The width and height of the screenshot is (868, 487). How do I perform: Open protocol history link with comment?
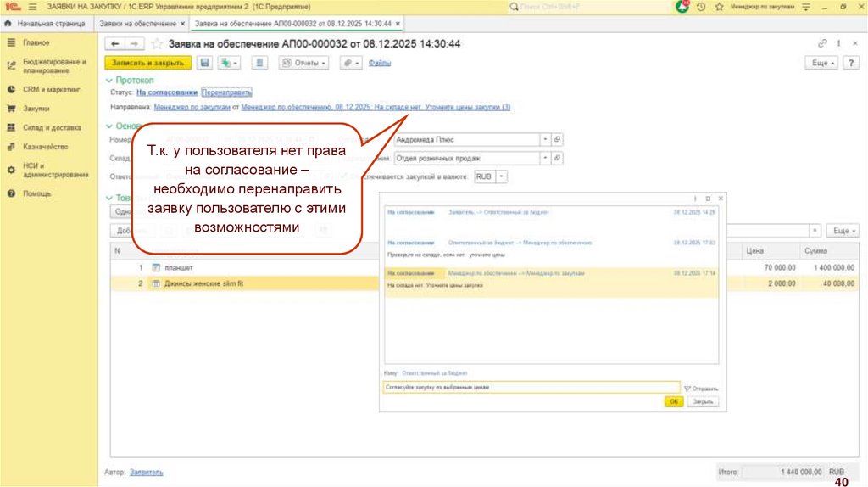[x=376, y=107]
